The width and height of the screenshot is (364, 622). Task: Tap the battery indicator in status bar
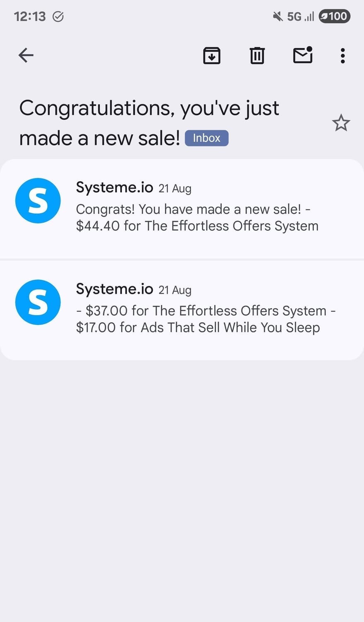coord(335,17)
